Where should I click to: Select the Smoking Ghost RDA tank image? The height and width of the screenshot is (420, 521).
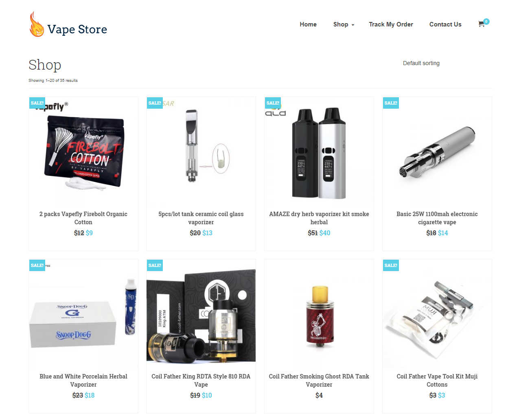319,314
